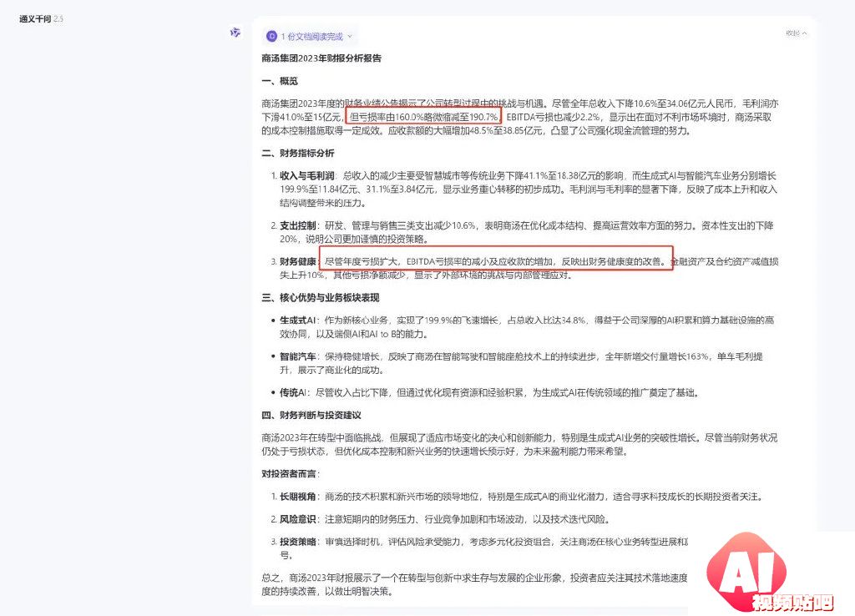Click the heading '二、财务指标分析'
This screenshot has height=616, width=855.
click(x=298, y=154)
